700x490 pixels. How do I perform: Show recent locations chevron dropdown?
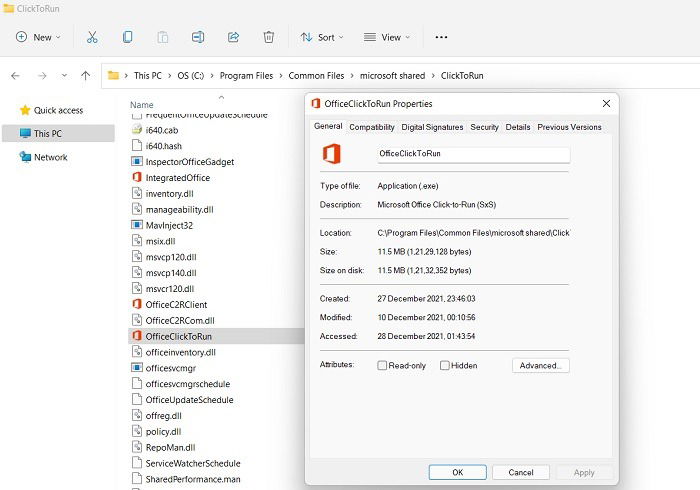coord(64,75)
